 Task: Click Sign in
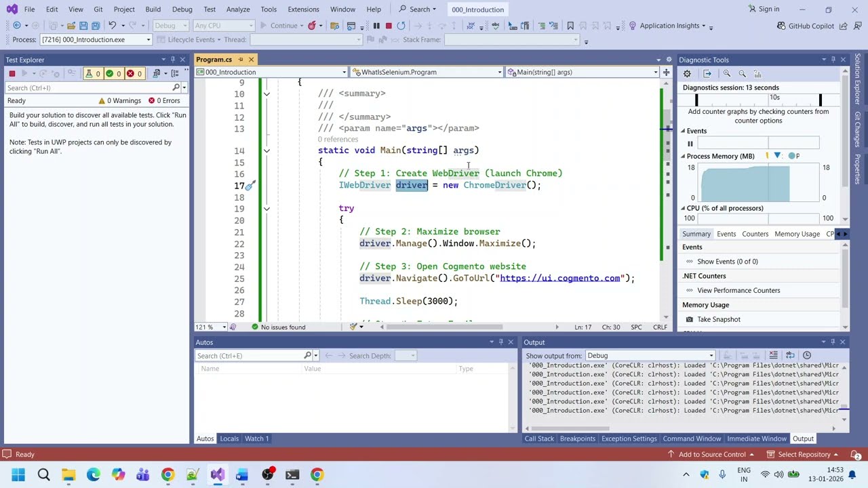pyautogui.click(x=764, y=9)
